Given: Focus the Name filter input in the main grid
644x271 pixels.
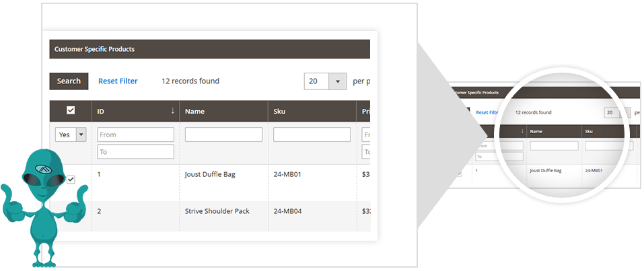Looking at the screenshot, I should point(223,134).
